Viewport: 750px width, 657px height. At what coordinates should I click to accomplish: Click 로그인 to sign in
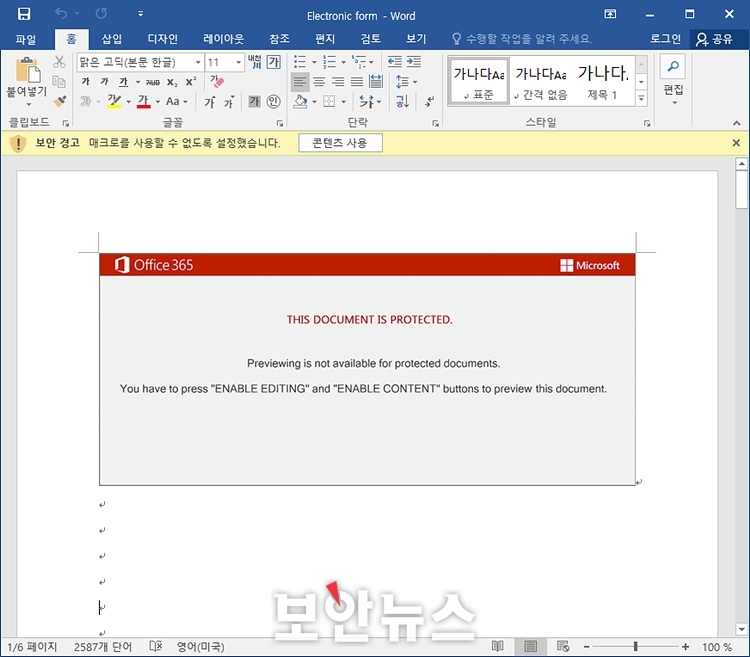point(665,39)
